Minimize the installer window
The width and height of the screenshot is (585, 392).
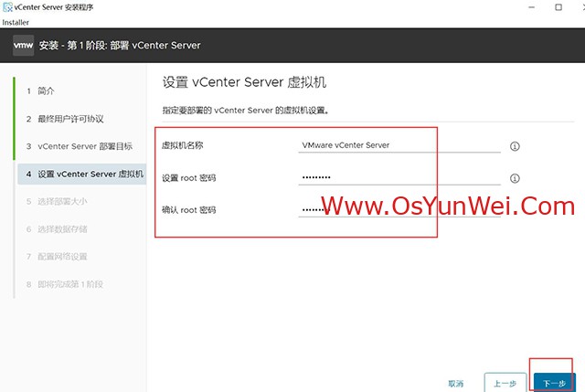click(x=532, y=7)
